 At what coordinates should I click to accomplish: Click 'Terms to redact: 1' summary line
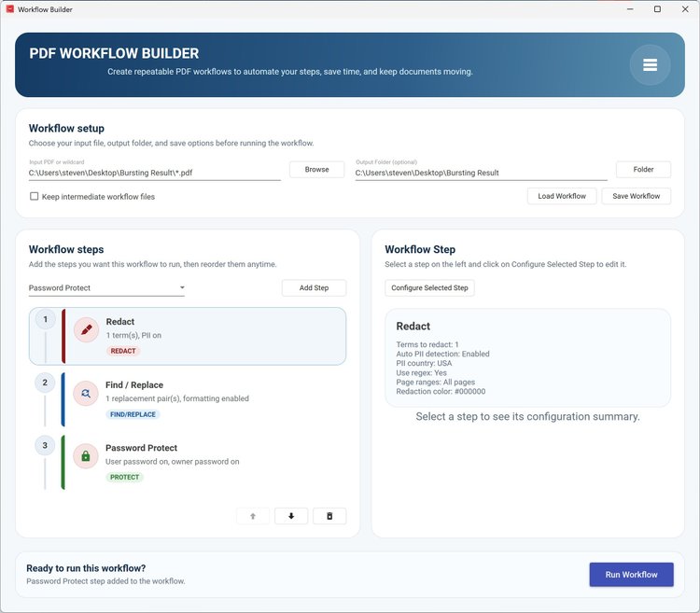coord(427,344)
